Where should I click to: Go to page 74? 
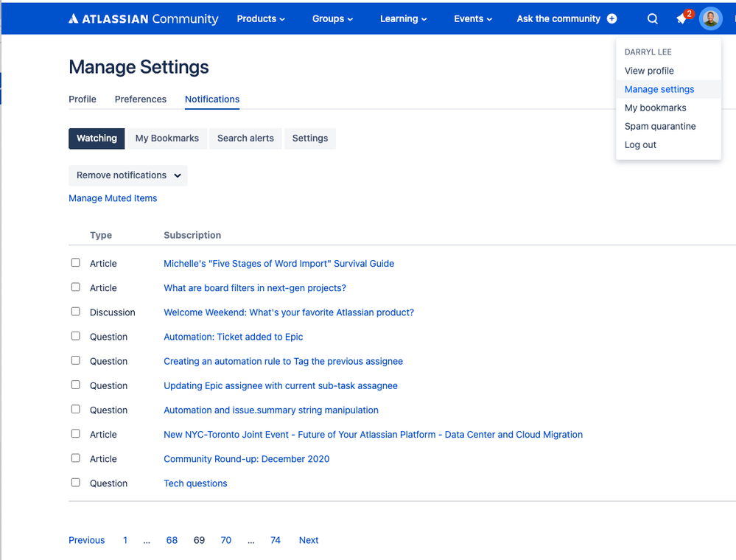[275, 540]
